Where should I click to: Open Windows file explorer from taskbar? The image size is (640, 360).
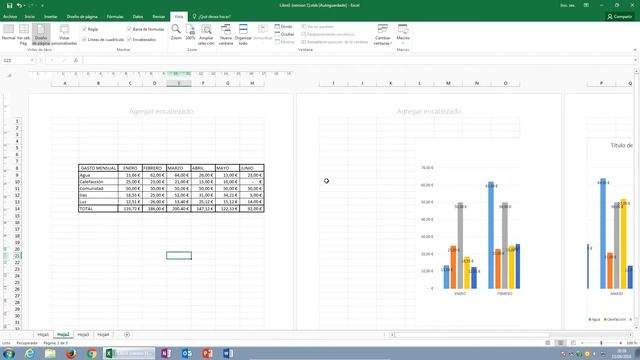(x=50, y=353)
